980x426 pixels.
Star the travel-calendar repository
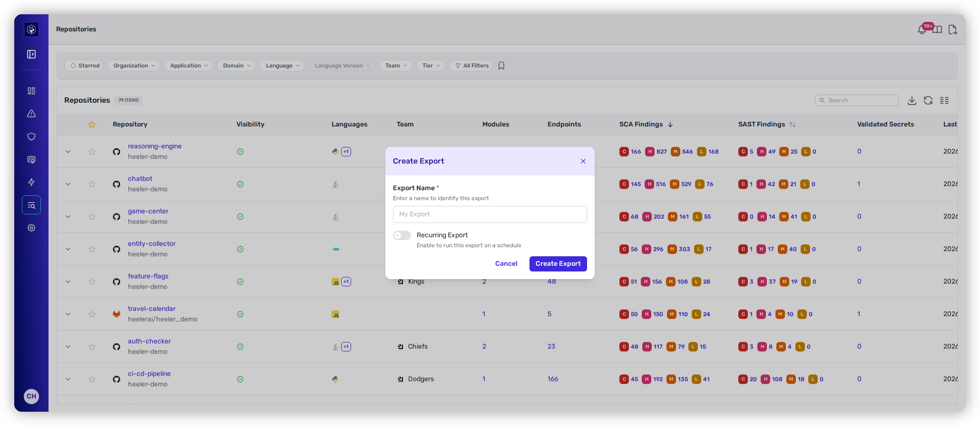[x=92, y=314]
